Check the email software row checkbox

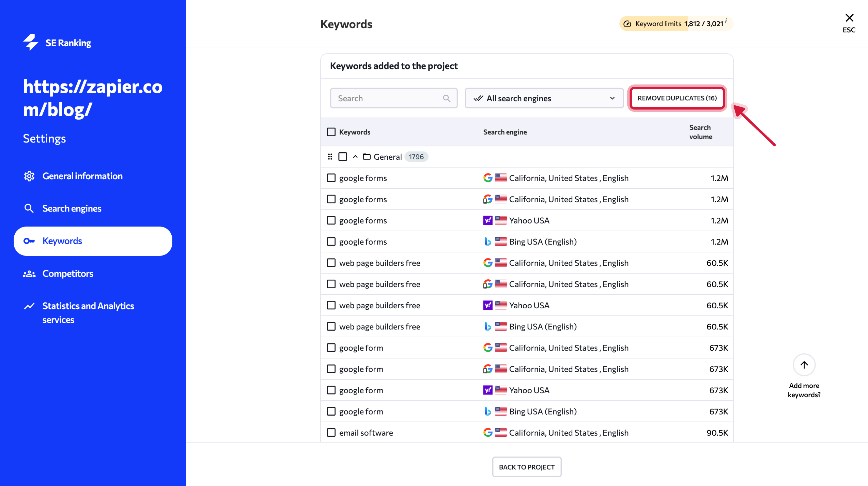pos(331,432)
